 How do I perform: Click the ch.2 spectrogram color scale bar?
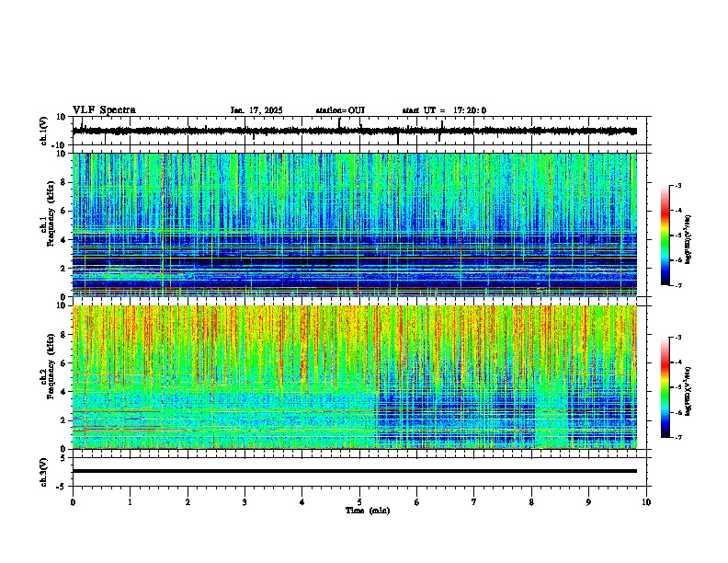(665, 387)
